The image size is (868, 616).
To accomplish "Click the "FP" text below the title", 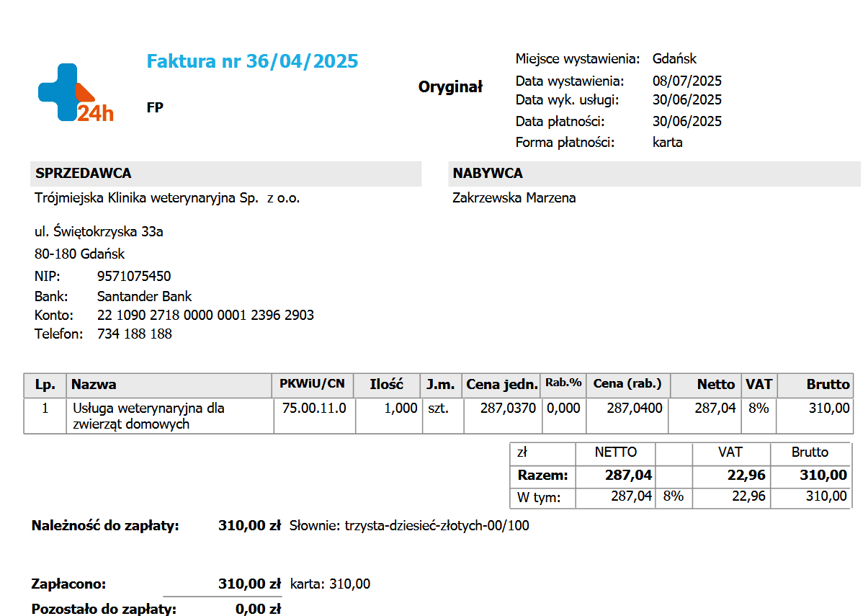I will tap(155, 107).
